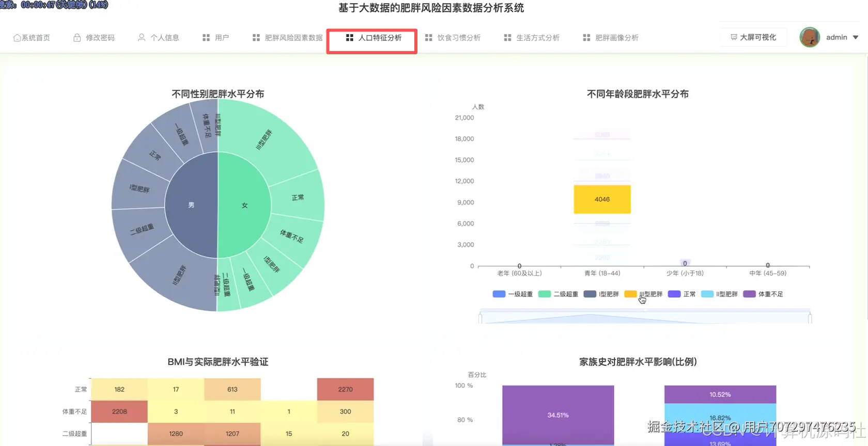This screenshot has width=868, height=446.
Task: Click 不同年龄段肥胖水平分布 chart title
Action: pyautogui.click(x=638, y=94)
